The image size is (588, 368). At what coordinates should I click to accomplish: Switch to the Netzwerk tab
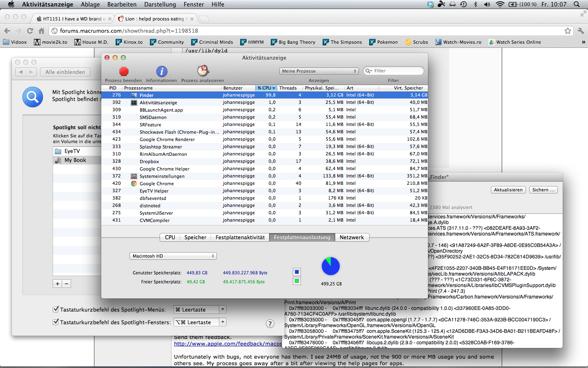click(x=352, y=238)
